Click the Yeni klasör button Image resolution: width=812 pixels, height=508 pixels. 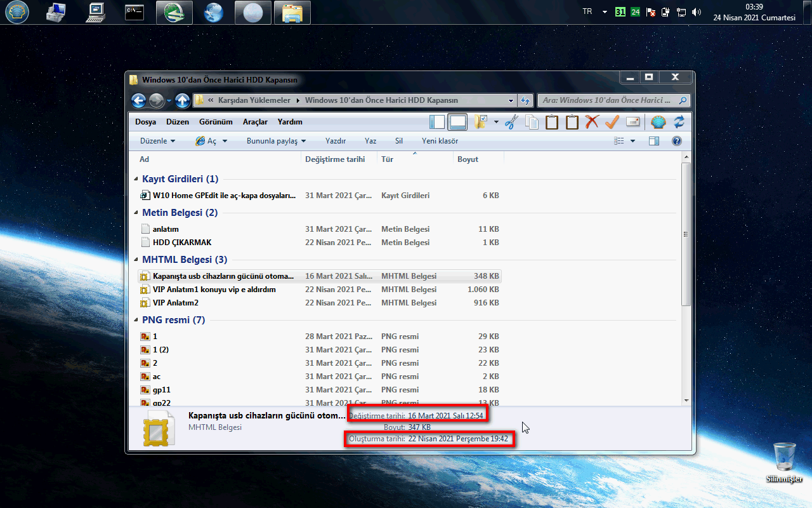(x=440, y=141)
